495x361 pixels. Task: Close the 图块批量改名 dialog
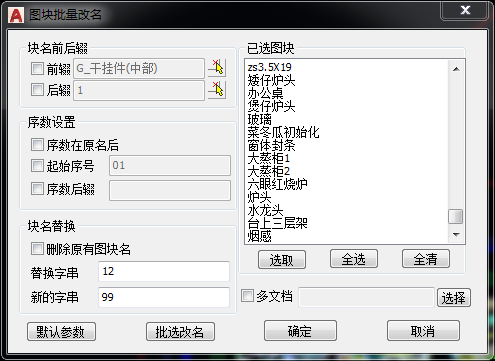465,10
